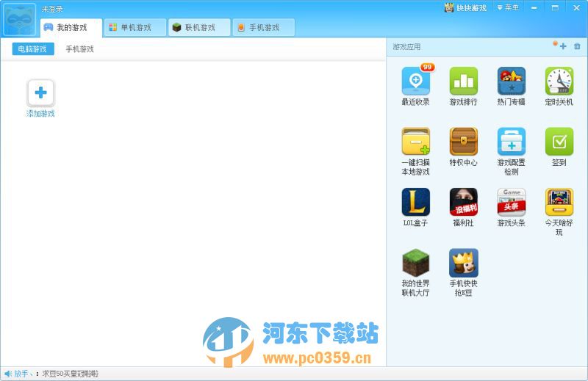Image resolution: width=588 pixels, height=381 pixels.
Task: Switch to 联机游戏 tab
Action: coord(199,27)
